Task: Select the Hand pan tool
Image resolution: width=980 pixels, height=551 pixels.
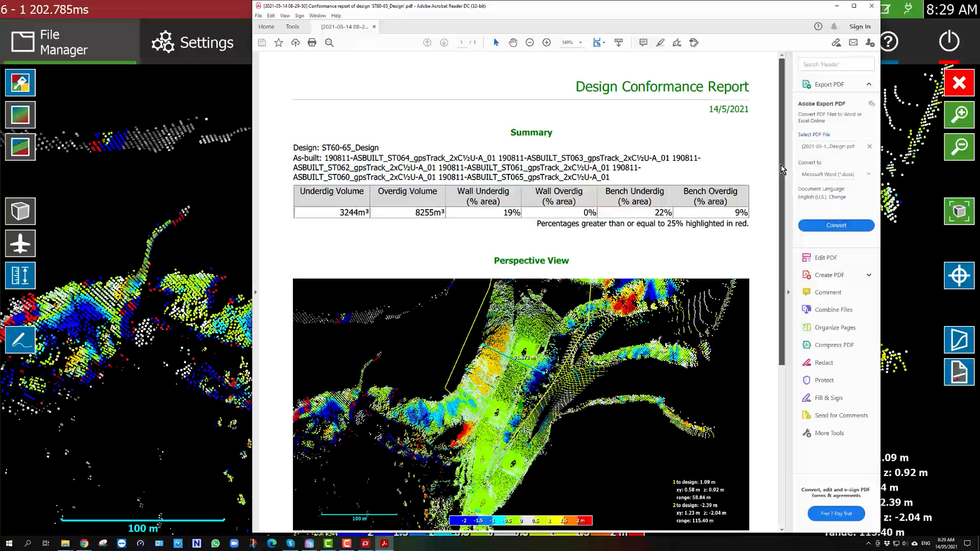Action: [x=513, y=43]
